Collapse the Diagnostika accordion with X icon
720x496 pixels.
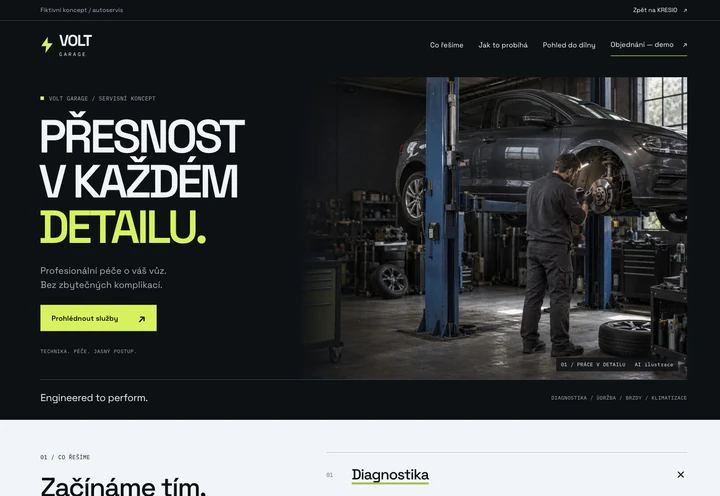point(681,474)
